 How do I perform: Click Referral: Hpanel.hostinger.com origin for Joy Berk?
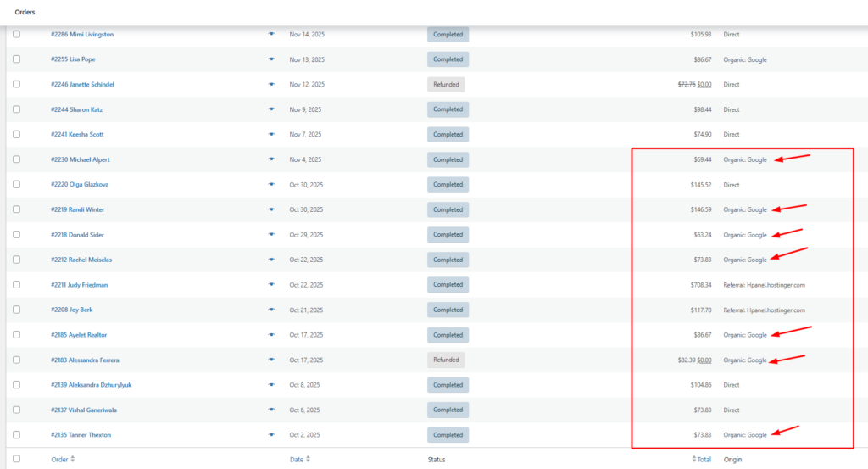[764, 310]
